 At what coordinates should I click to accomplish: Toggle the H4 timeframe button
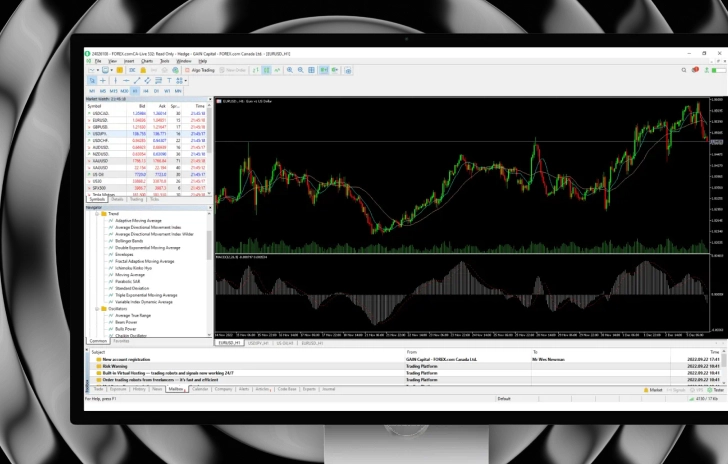click(144, 91)
